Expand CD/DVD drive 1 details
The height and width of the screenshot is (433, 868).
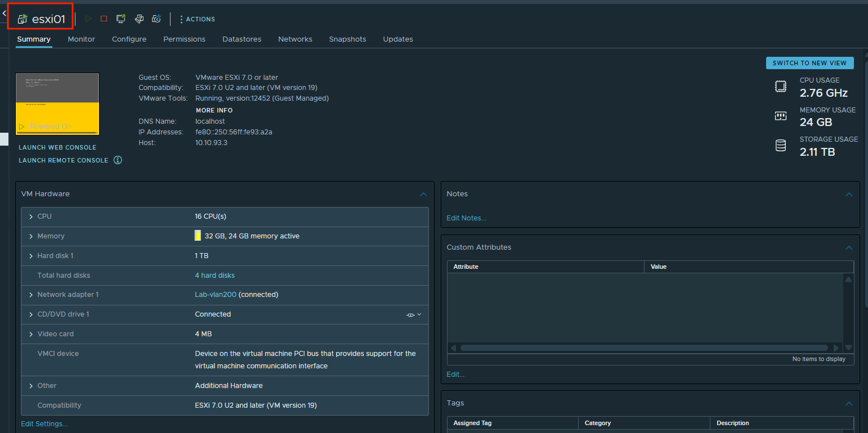[31, 314]
